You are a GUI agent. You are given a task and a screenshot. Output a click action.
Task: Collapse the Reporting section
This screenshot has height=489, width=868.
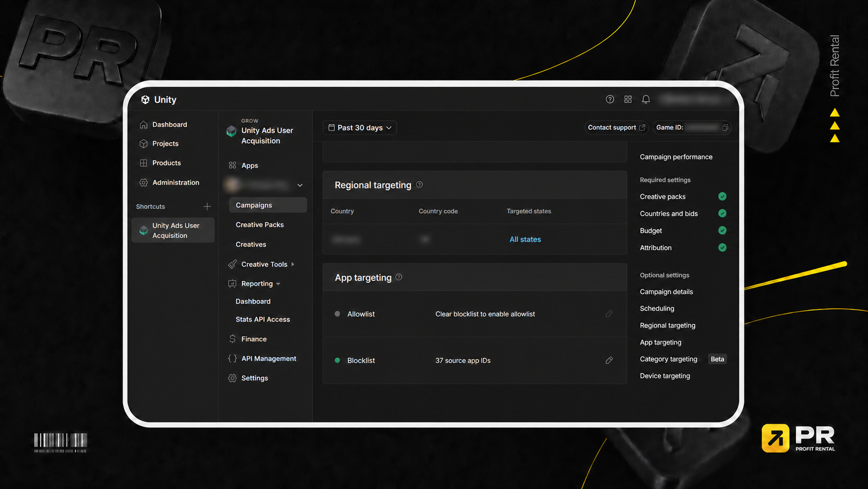pyautogui.click(x=278, y=284)
